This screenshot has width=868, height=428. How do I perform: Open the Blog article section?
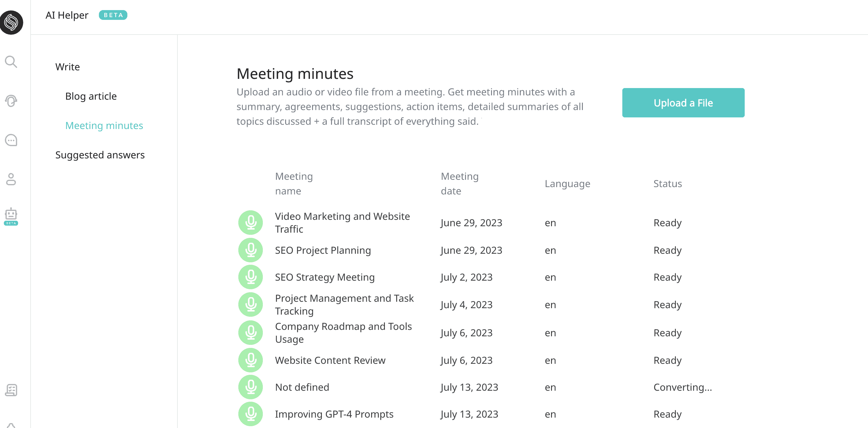[91, 96]
